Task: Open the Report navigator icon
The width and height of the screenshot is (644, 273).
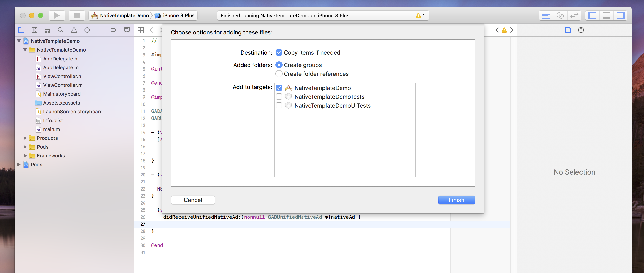Action: coord(127,30)
